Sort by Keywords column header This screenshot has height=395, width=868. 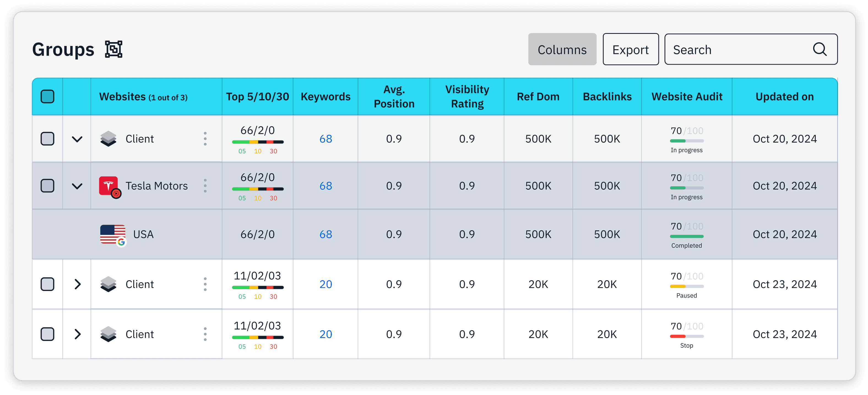click(x=325, y=97)
